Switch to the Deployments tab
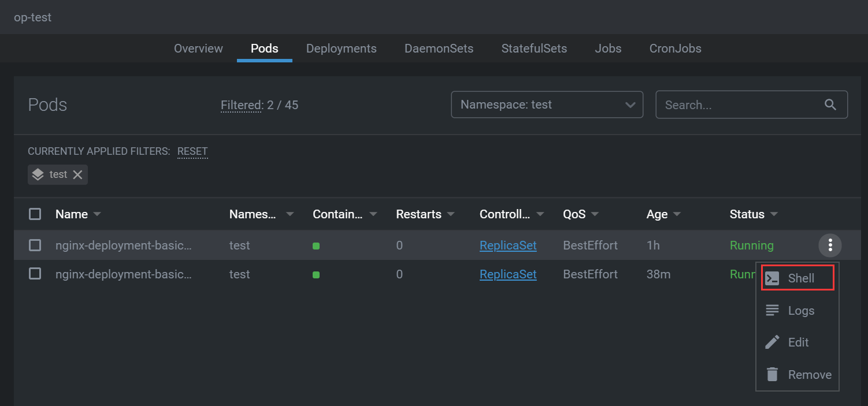Screen dimensions: 868x406 [341, 49]
